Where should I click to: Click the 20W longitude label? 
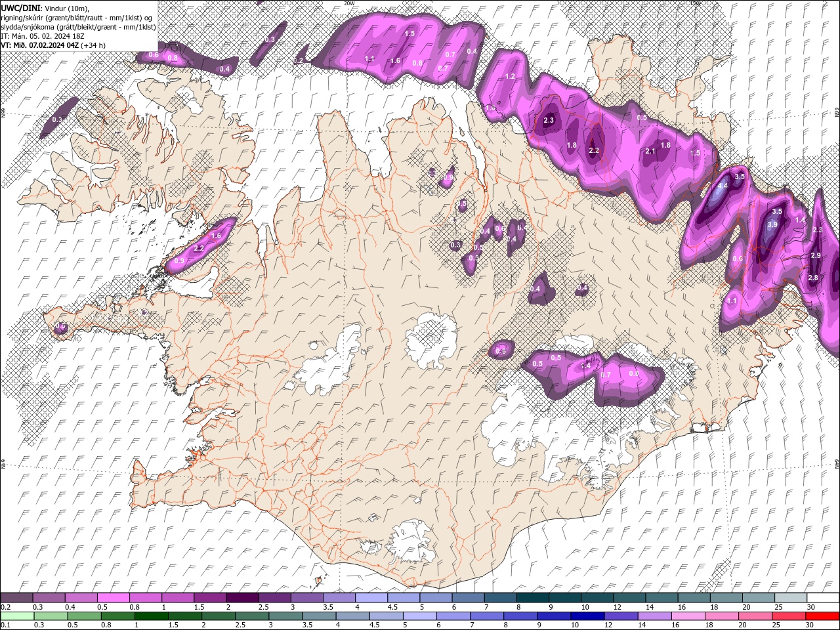click(349, 3)
